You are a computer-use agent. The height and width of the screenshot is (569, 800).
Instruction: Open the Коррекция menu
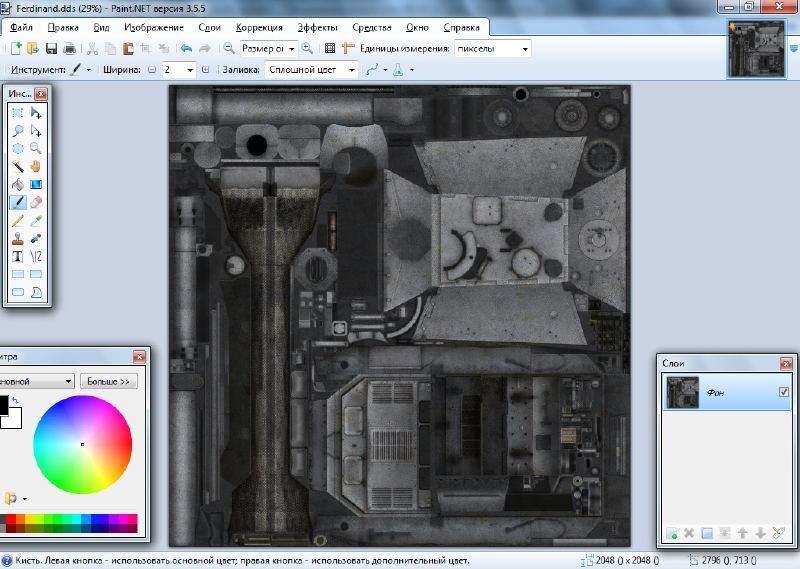259,28
